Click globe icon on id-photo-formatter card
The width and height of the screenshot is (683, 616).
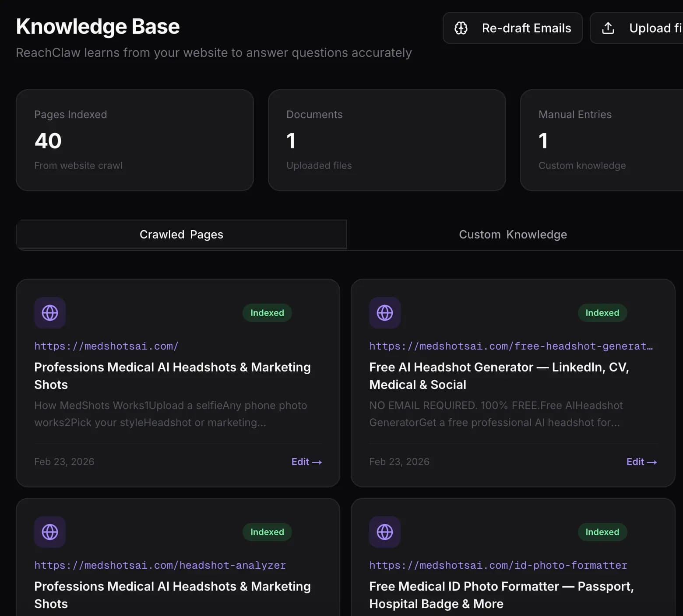coord(385,532)
